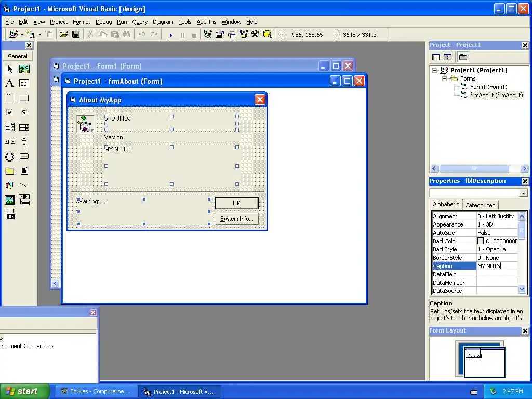Click the Caption value field MY NUTS
532x399 pixels.
(497, 266)
